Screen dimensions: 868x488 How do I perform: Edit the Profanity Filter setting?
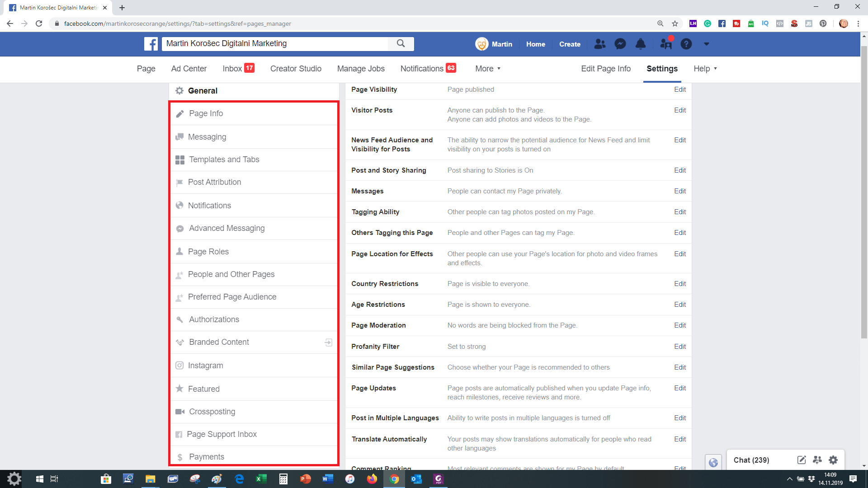click(x=679, y=347)
